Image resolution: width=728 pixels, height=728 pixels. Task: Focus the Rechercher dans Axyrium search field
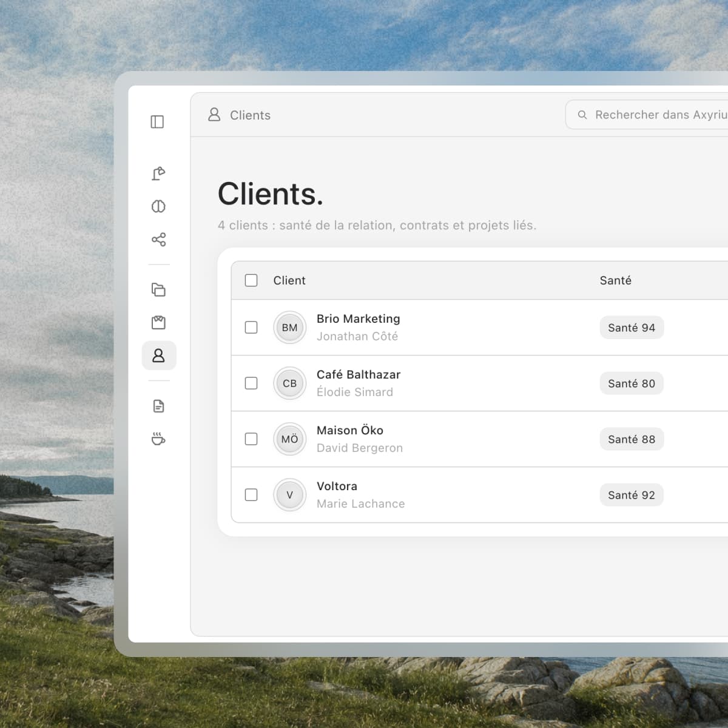[647, 115]
